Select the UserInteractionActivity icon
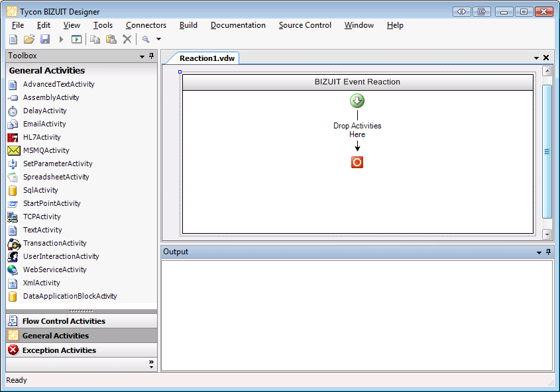Screen dimensions: 560x392 click(13, 256)
